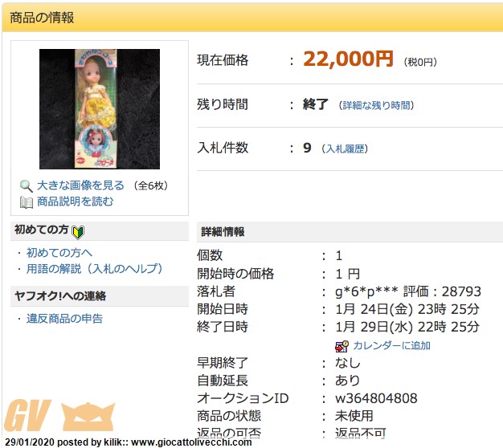Open 商品説明を読む link
503x448 pixels.
click(x=76, y=202)
